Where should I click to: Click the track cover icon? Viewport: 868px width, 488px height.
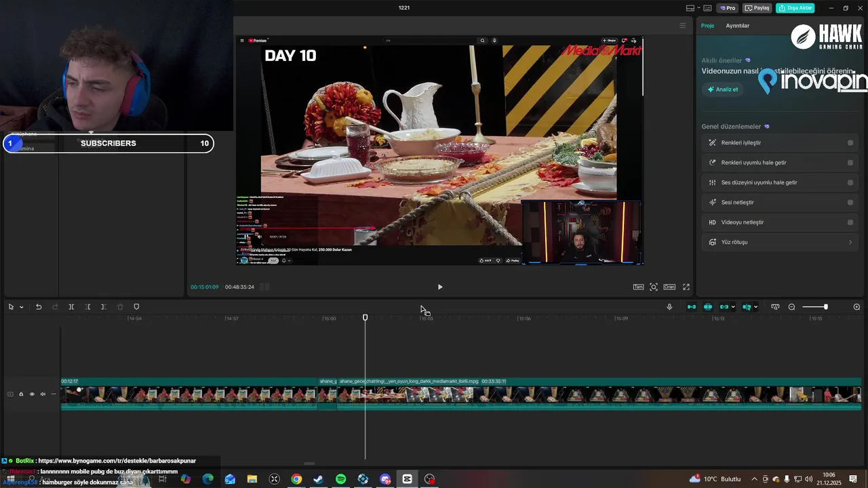[10, 394]
